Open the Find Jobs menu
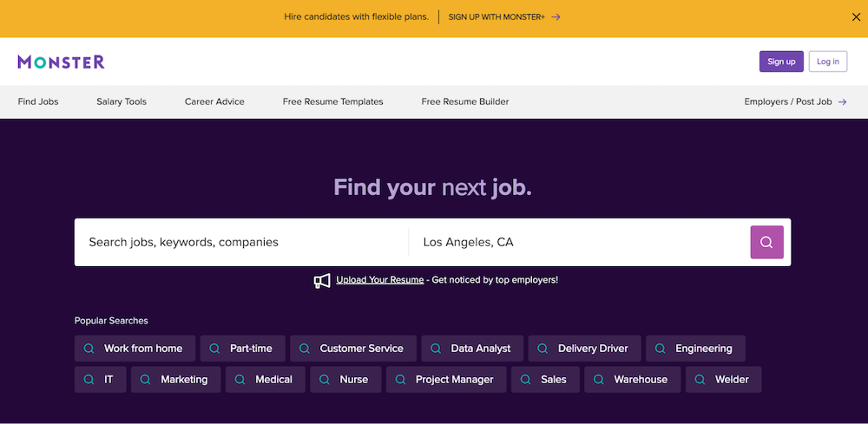 [x=38, y=101]
